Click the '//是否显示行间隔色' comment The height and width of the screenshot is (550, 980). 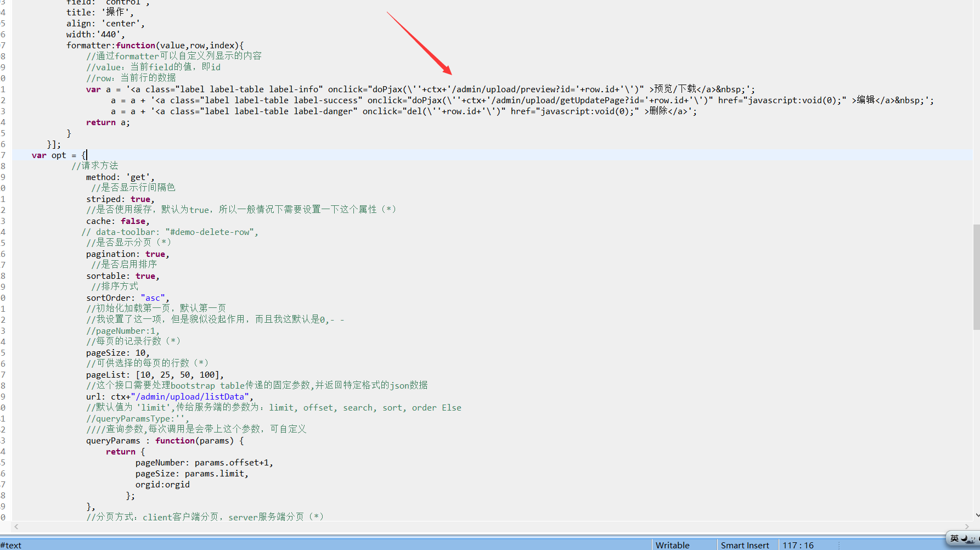coord(133,188)
